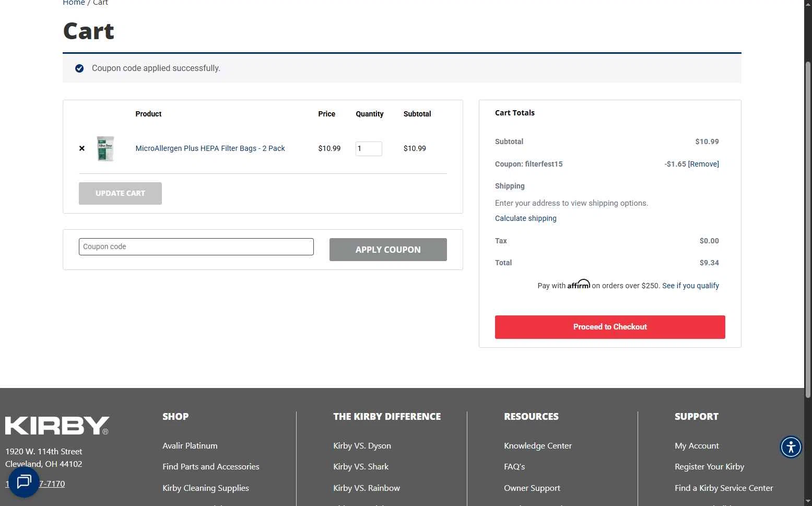Click the Tax value $0.00

tap(709, 241)
